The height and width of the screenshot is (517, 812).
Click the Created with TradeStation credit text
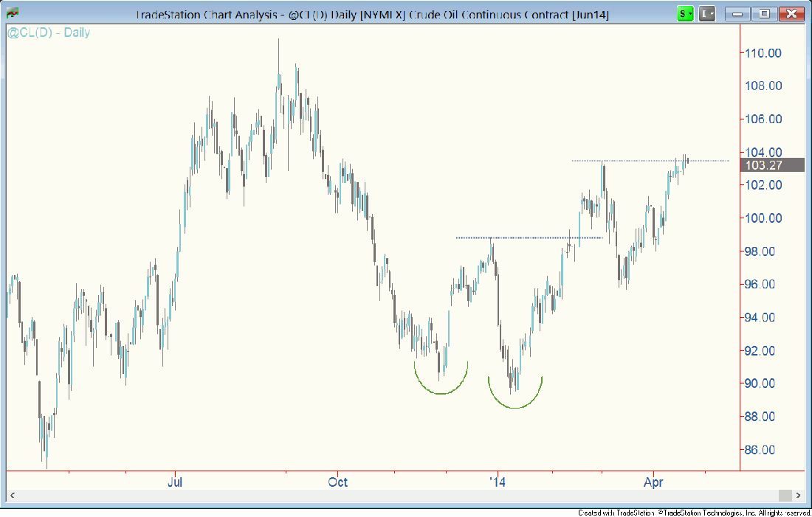pyautogui.click(x=694, y=513)
